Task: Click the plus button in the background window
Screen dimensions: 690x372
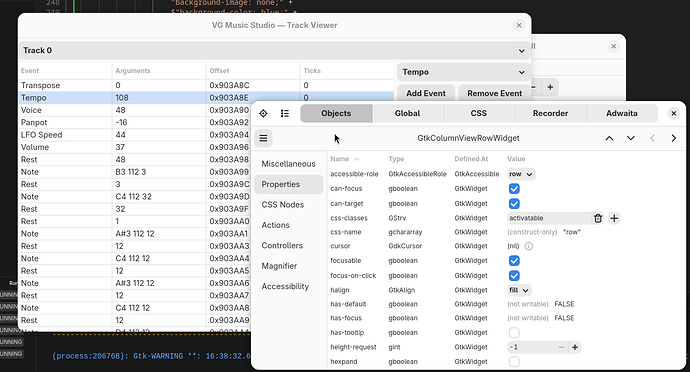Action: point(550,87)
